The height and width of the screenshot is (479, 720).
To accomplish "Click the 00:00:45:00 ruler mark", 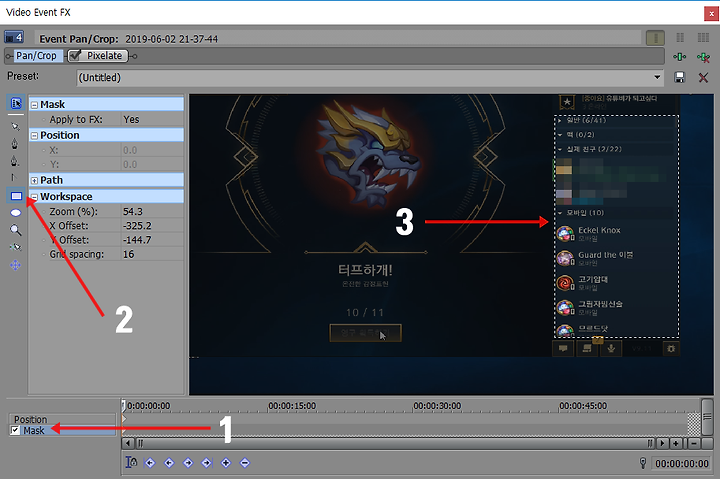I will tap(583, 406).
